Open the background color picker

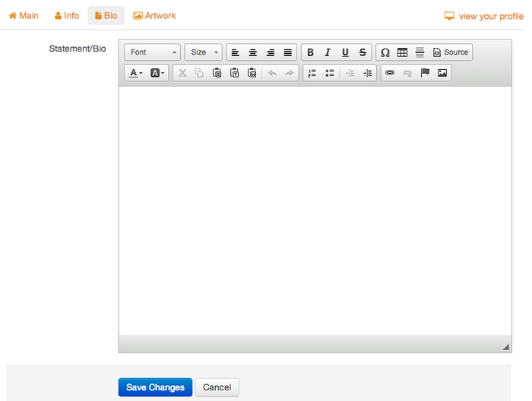(157, 73)
